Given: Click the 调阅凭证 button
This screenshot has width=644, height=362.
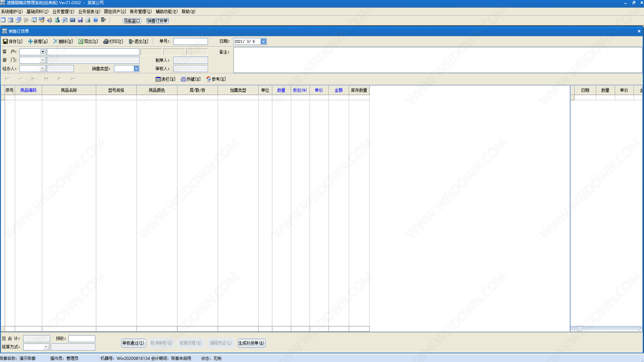Looking at the screenshot, I should point(221,343).
